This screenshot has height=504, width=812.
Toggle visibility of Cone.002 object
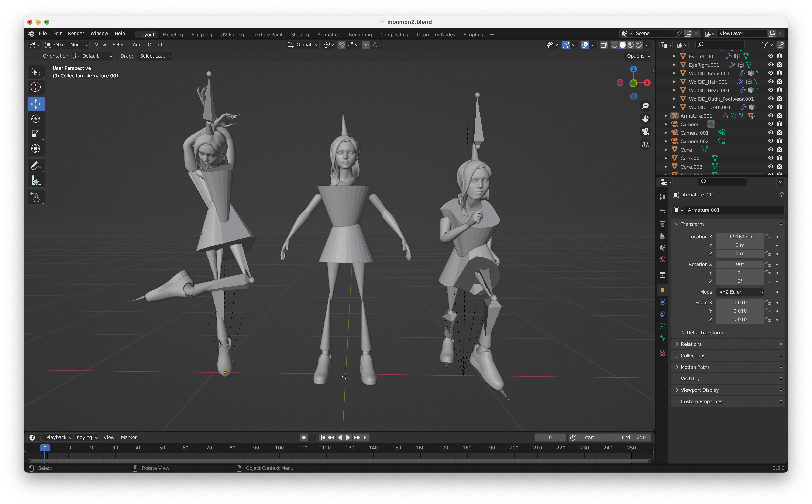pyautogui.click(x=771, y=167)
